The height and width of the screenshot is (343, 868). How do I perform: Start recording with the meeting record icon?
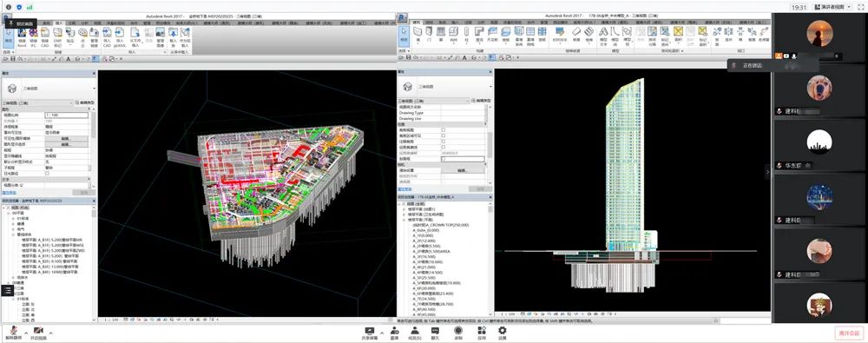pos(458,332)
